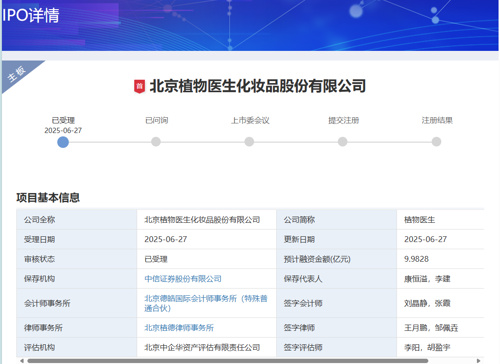
Task: Click the 律师事务所 label cell
Action: click(77, 328)
